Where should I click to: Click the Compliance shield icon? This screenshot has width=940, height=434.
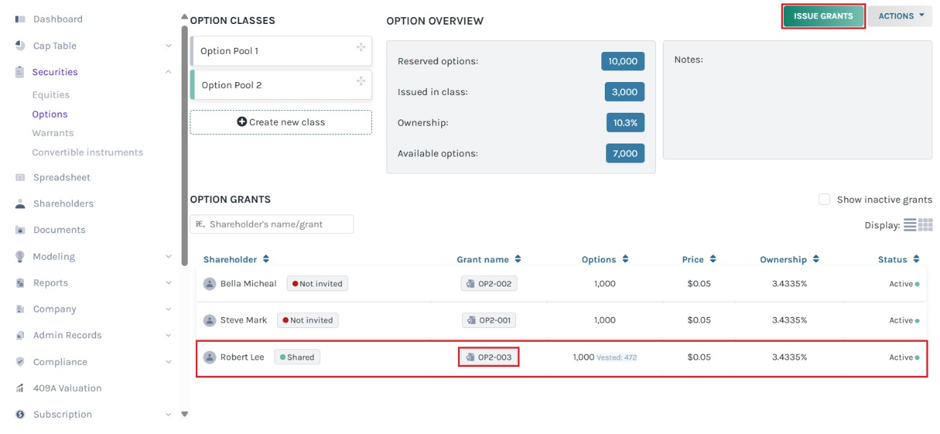tap(20, 362)
